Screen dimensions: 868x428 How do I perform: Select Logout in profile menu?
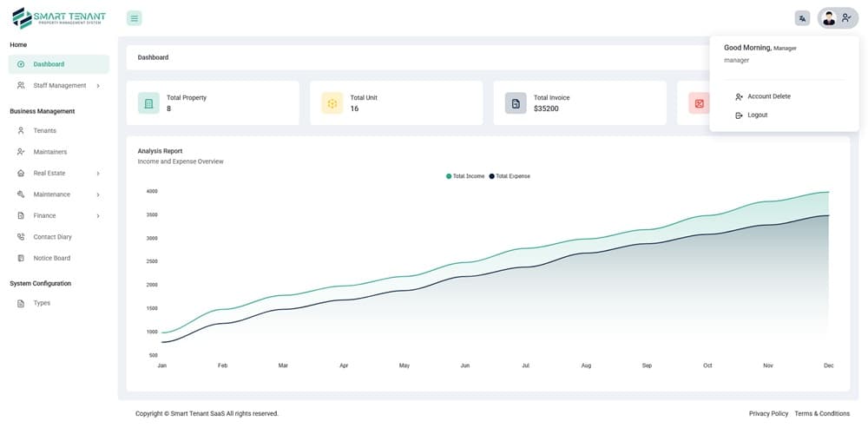[757, 115]
